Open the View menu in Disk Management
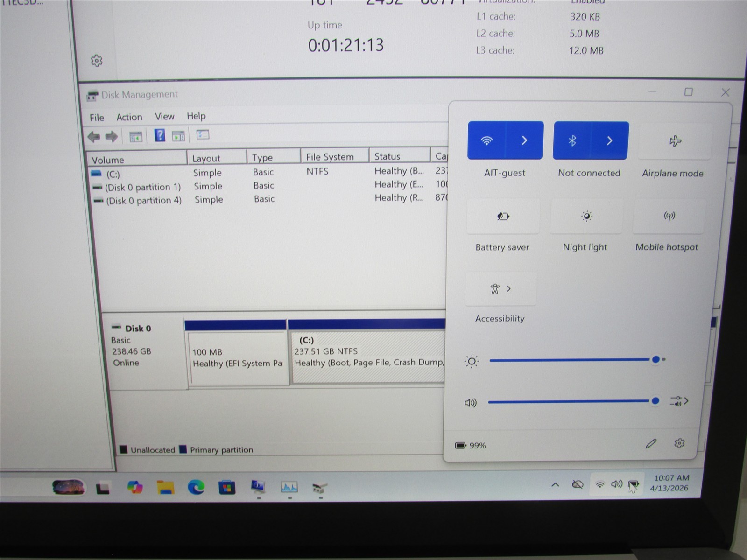747x560 pixels. pyautogui.click(x=164, y=117)
